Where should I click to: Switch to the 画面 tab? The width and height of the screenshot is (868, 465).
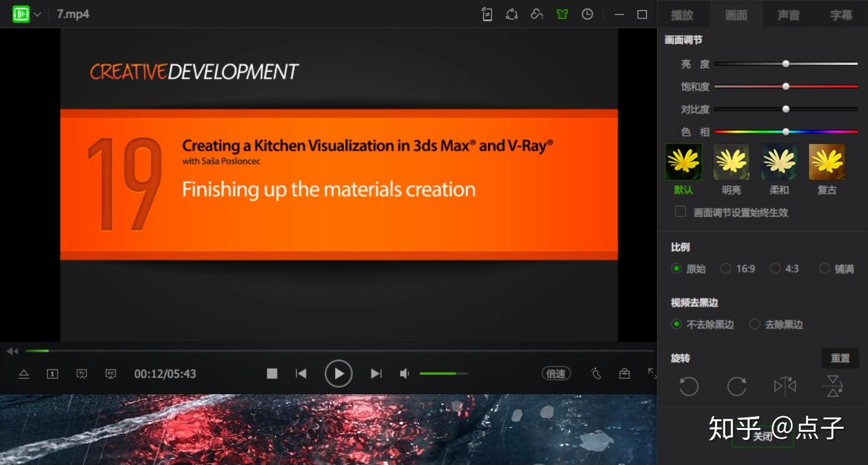click(x=736, y=15)
